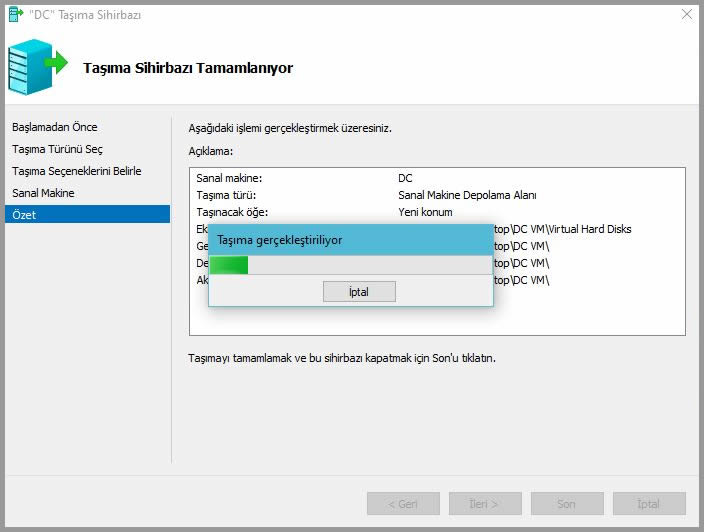
Task: Cancel the move using İptal in progress dialog
Action: (359, 291)
